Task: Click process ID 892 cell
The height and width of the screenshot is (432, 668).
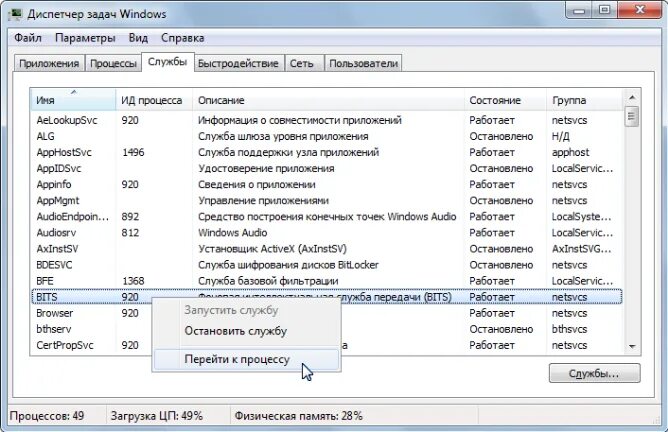Action: (x=130, y=217)
